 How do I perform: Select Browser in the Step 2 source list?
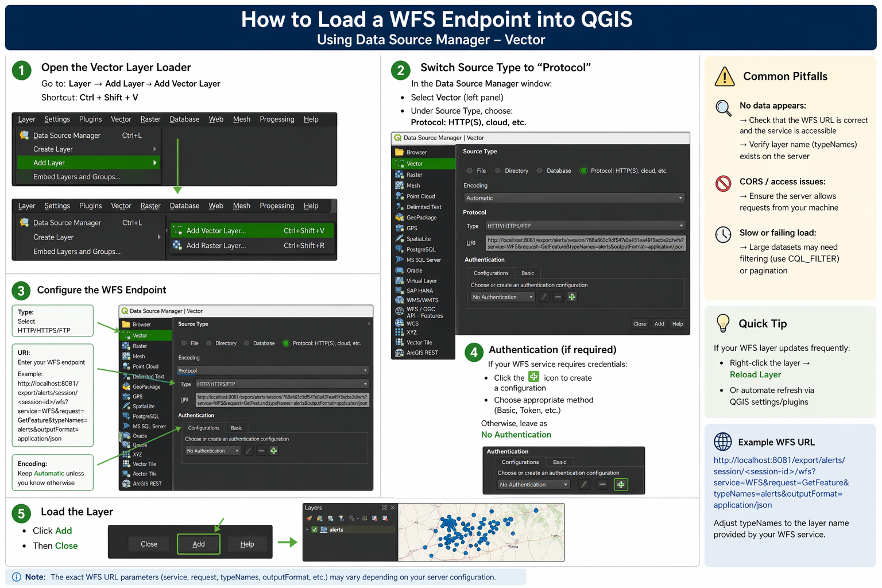pyautogui.click(x=423, y=152)
